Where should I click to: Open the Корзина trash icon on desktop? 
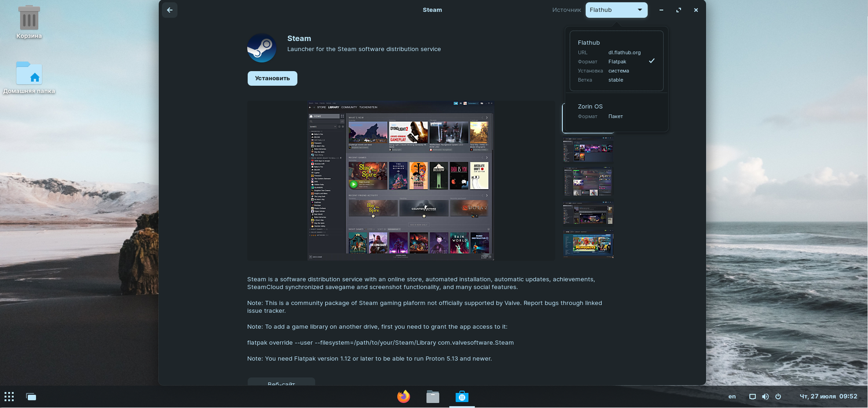(29, 22)
